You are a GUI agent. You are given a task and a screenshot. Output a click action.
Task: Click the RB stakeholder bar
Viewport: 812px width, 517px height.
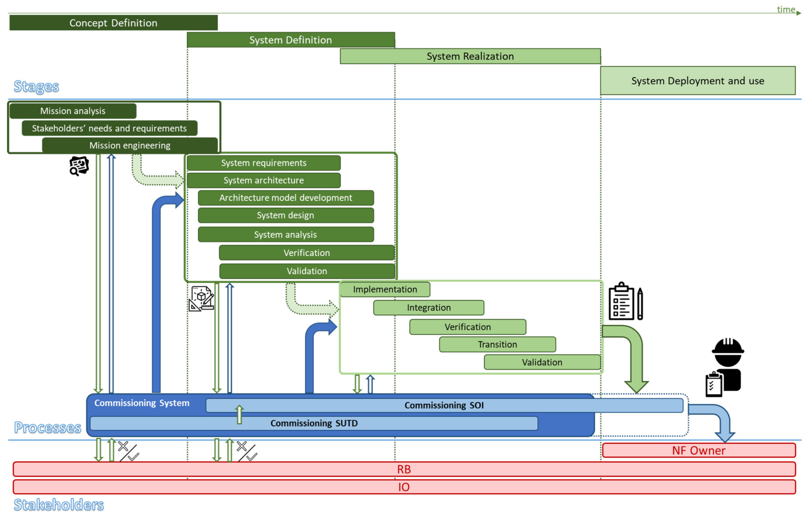(404, 469)
